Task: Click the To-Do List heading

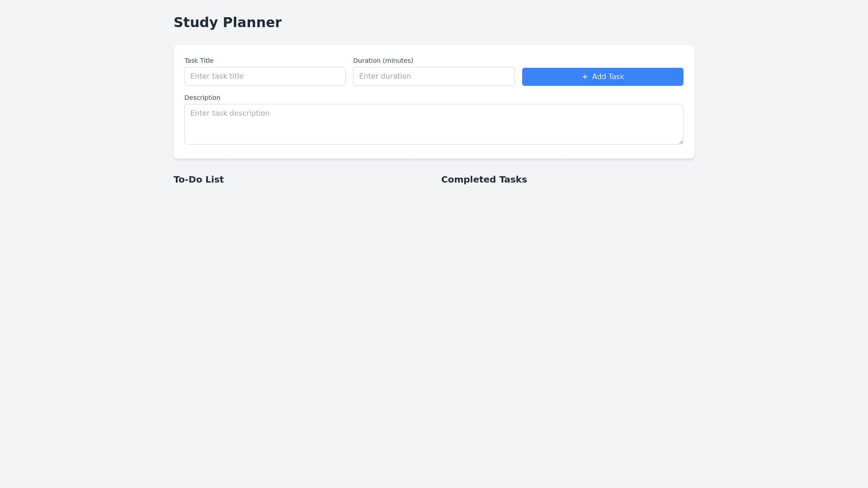Action: click(x=198, y=179)
